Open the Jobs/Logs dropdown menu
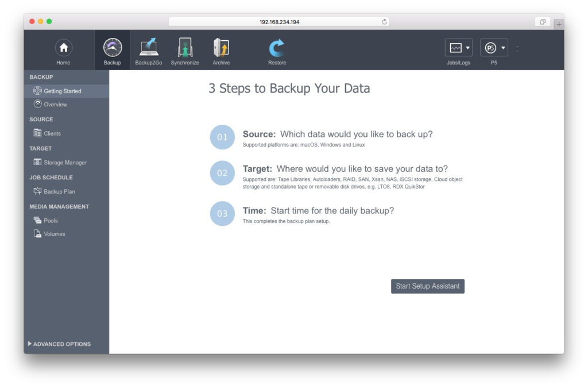Viewport: 588px width, 388px height. coord(458,48)
